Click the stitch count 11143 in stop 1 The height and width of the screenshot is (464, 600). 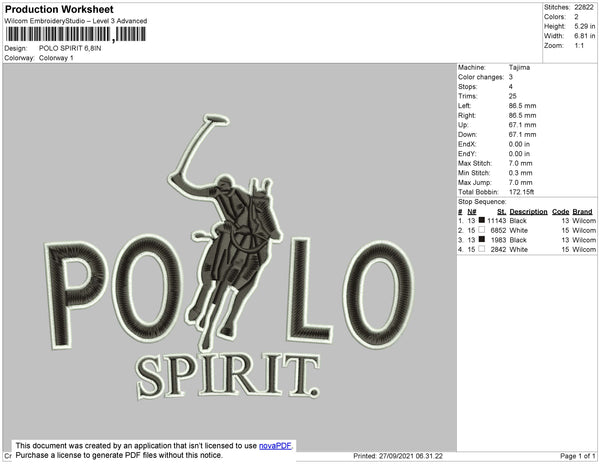click(496, 221)
